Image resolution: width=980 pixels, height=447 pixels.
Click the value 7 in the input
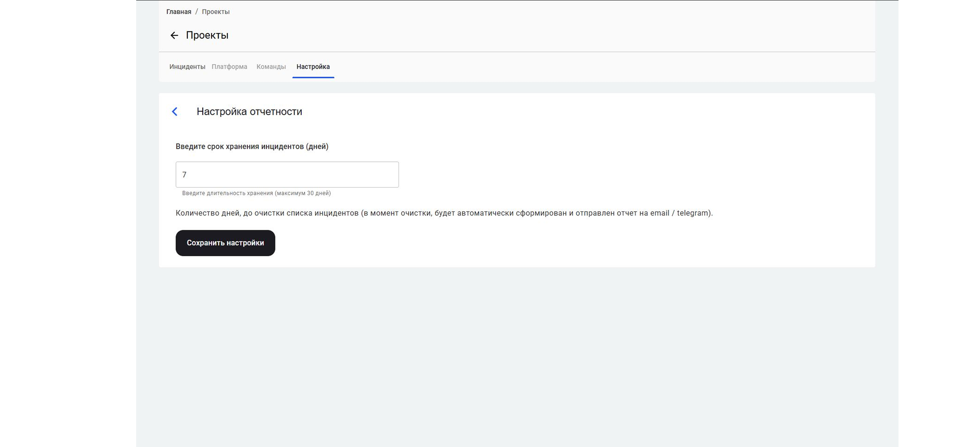pyautogui.click(x=184, y=175)
